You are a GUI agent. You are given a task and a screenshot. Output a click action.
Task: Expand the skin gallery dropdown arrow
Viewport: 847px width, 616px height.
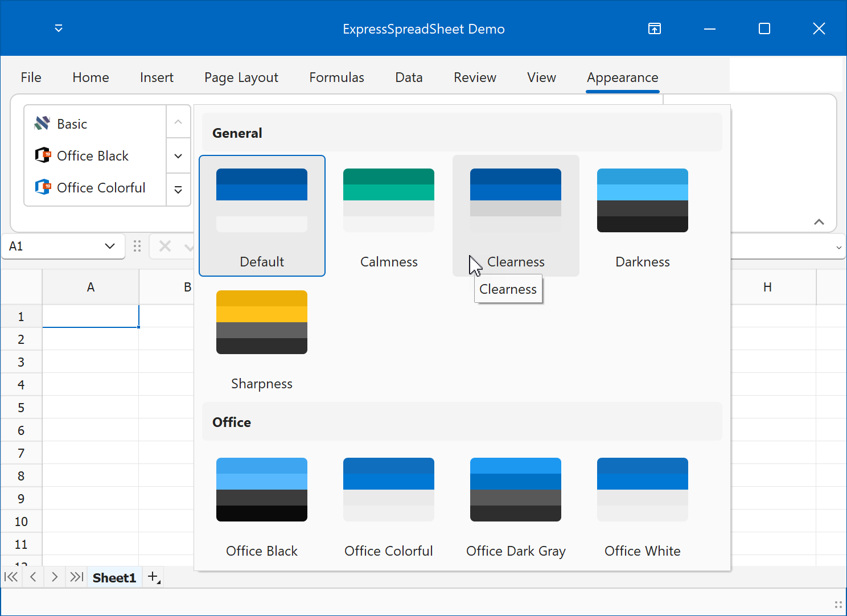(178, 190)
